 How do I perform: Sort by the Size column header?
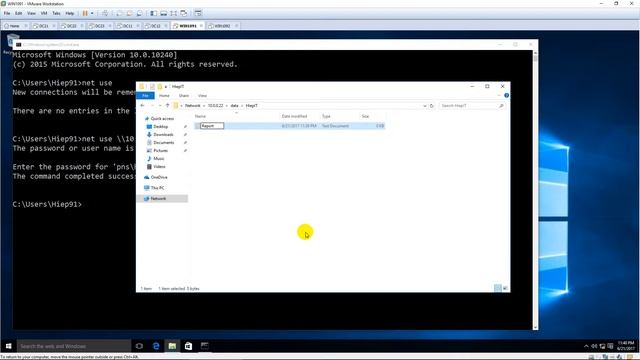click(x=365, y=116)
